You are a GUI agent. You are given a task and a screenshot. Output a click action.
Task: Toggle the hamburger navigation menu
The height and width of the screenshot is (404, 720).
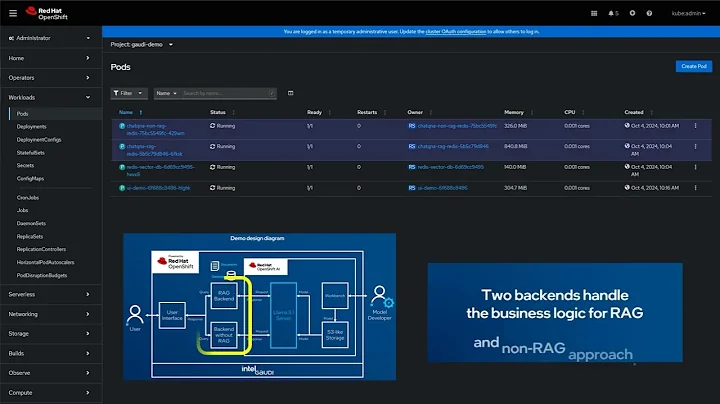point(13,13)
